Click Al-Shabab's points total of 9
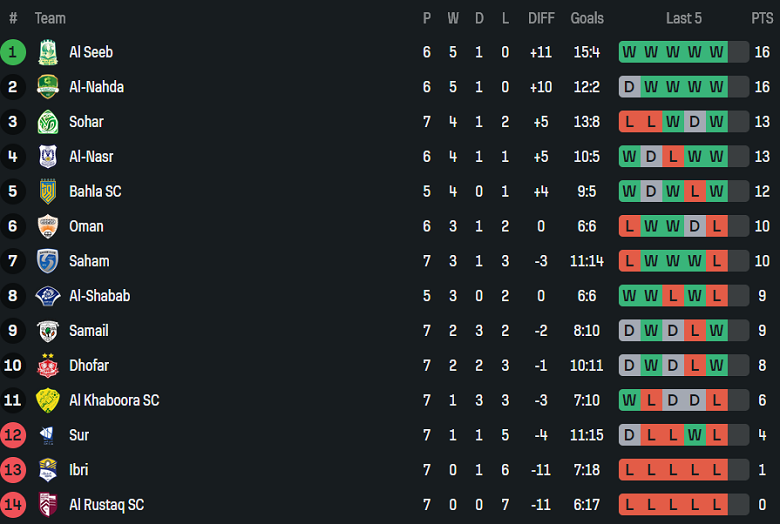Viewport: 780px width, 524px height. [762, 296]
